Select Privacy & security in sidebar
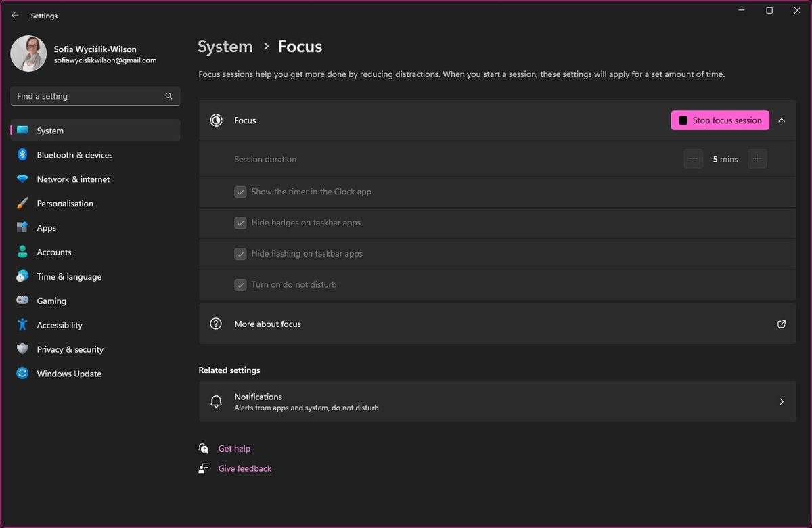This screenshot has width=812, height=528. point(70,349)
